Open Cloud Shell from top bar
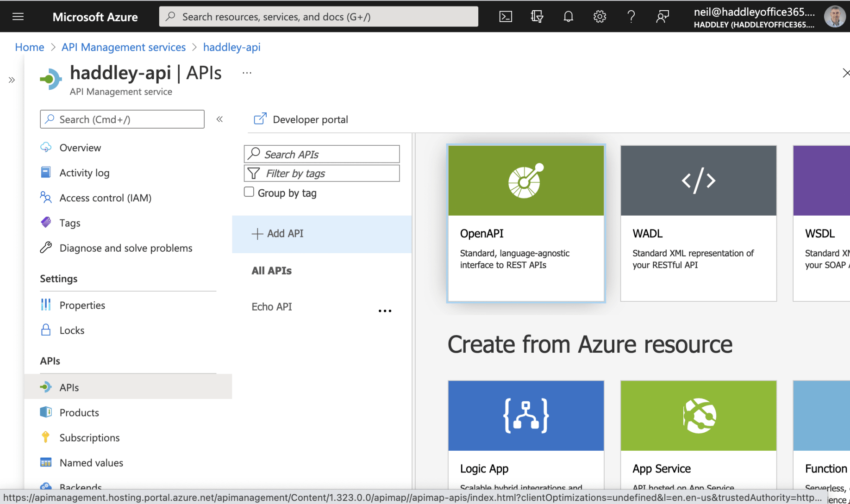 tap(506, 17)
